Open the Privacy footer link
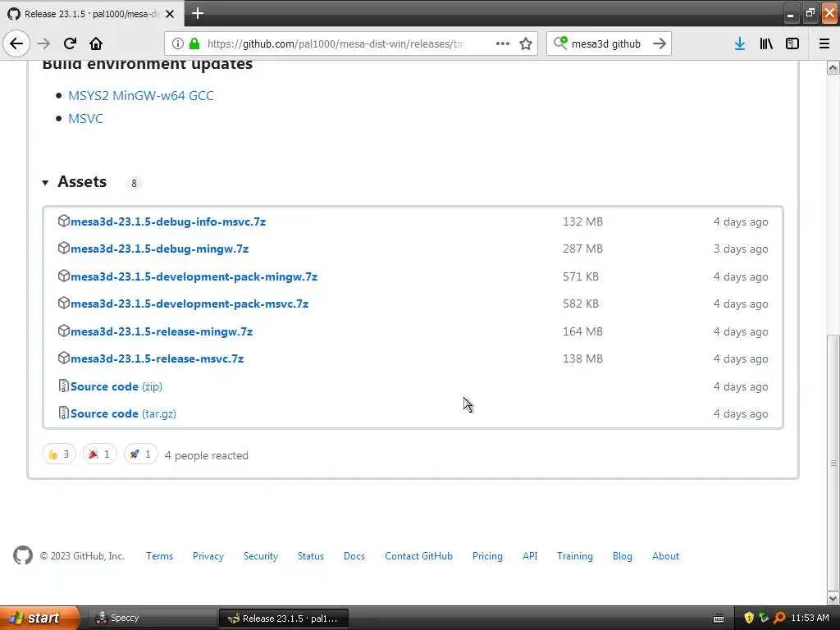Image resolution: width=840 pixels, height=630 pixels. point(208,556)
